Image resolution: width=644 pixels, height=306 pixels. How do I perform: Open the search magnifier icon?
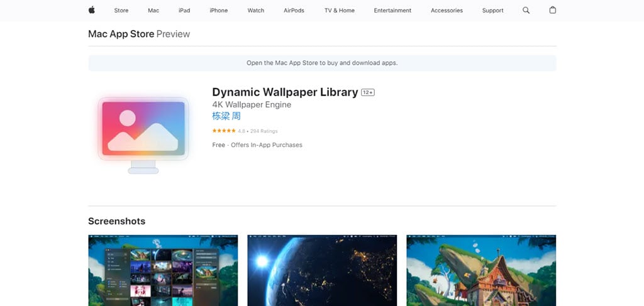pos(526,10)
